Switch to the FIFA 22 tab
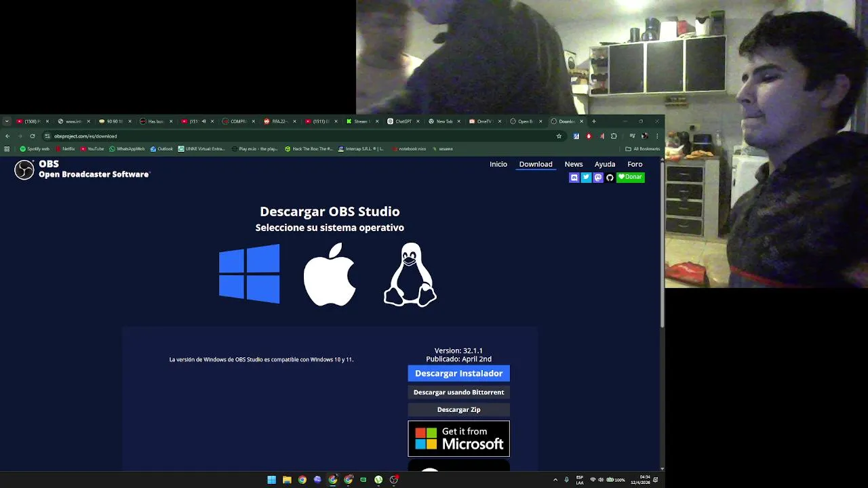 [279, 121]
